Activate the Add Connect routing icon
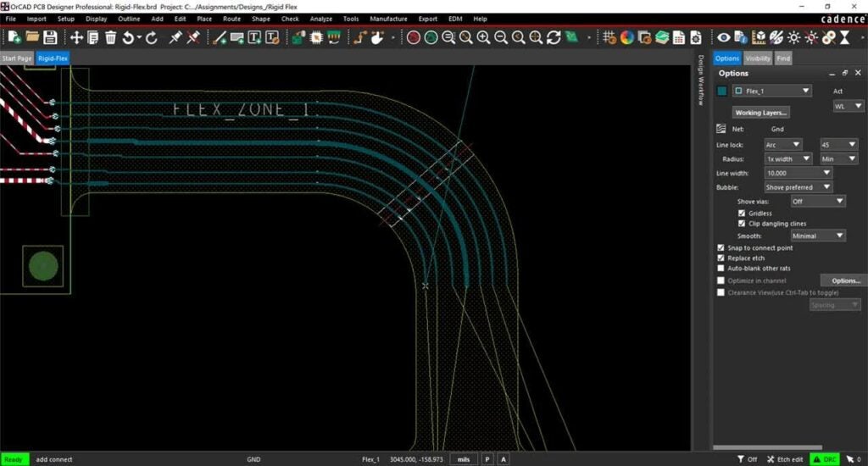The image size is (868, 466). click(x=219, y=37)
